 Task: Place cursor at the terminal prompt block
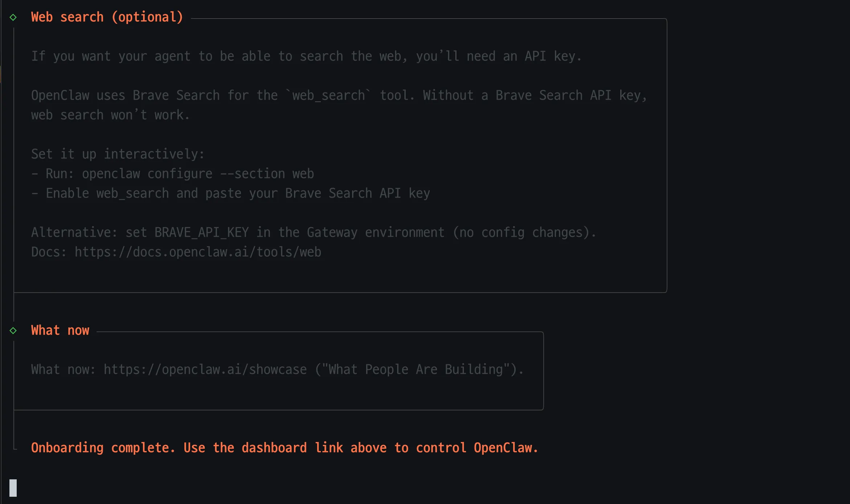pos(13,488)
